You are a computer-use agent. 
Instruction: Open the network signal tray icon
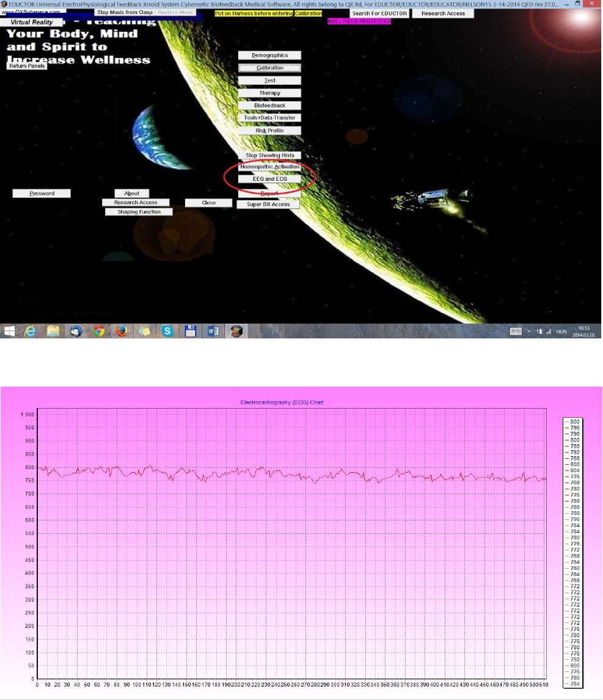548,331
